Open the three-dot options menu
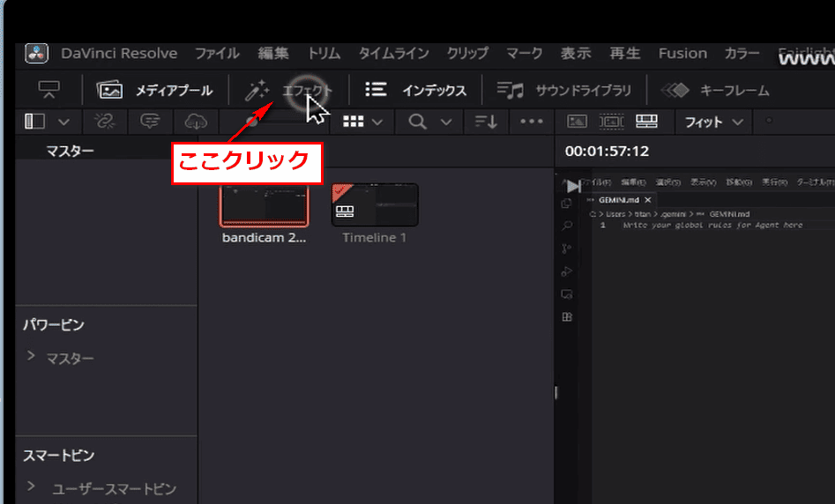This screenshot has height=504, width=835. pyautogui.click(x=532, y=122)
